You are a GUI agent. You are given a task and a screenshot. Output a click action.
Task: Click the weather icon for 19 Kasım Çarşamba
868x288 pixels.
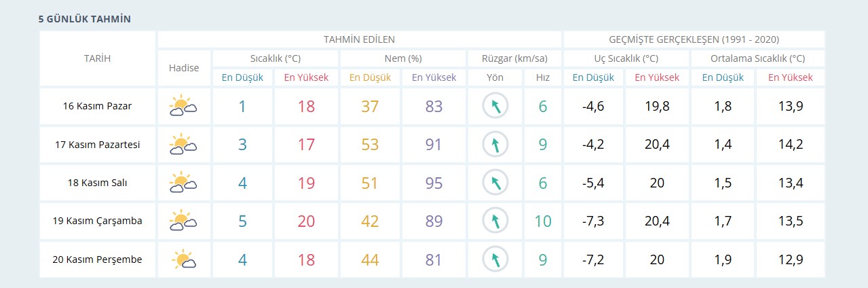point(183,221)
